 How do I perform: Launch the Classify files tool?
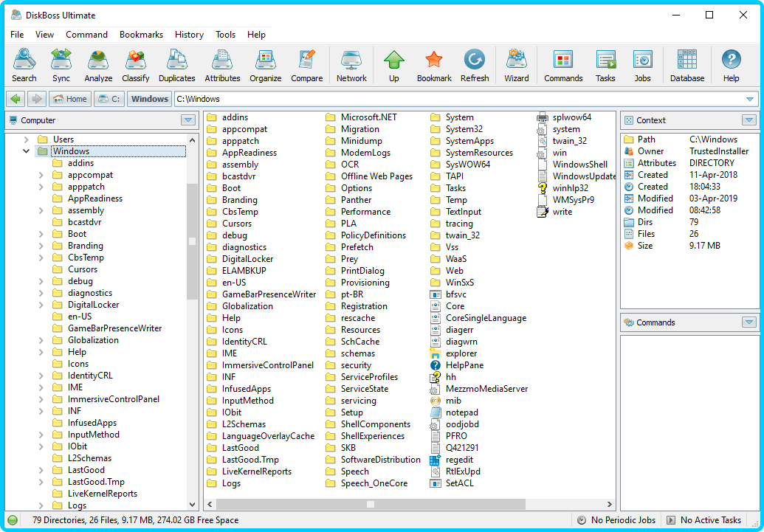pos(135,65)
